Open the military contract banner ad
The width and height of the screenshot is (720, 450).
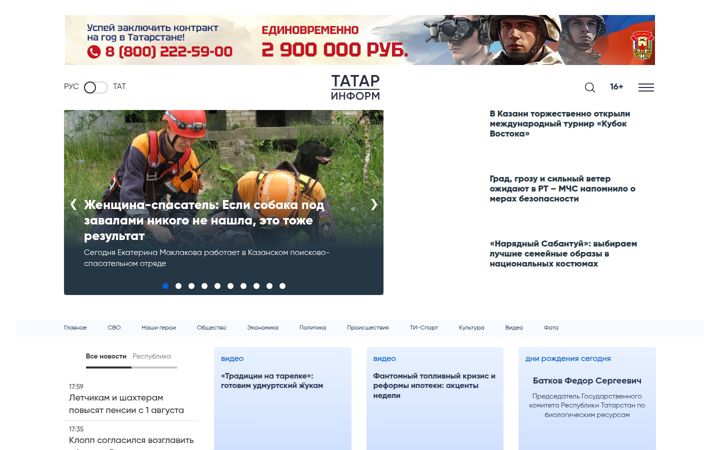(360, 40)
